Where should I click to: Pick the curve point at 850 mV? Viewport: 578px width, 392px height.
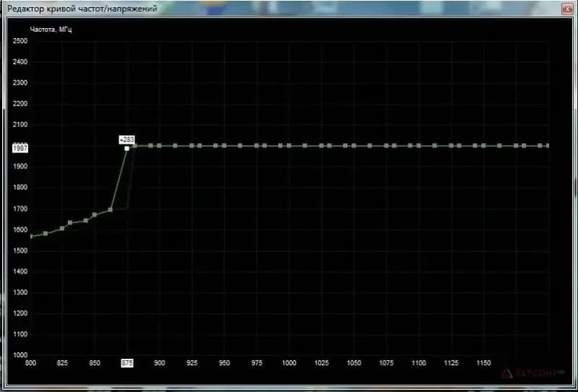pos(95,215)
